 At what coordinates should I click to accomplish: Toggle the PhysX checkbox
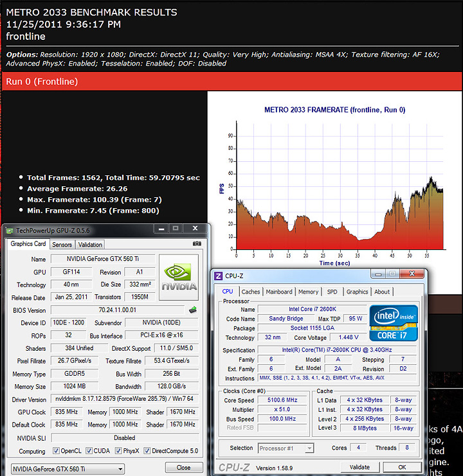(x=118, y=451)
